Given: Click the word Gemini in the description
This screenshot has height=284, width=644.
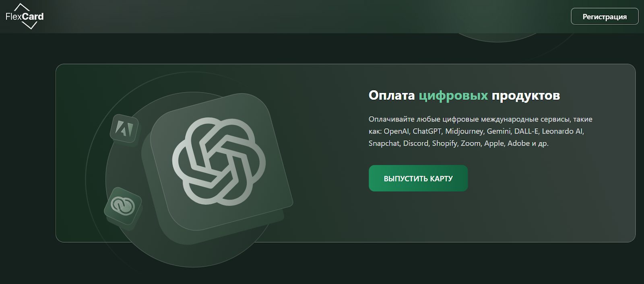Looking at the screenshot, I should pyautogui.click(x=499, y=131).
